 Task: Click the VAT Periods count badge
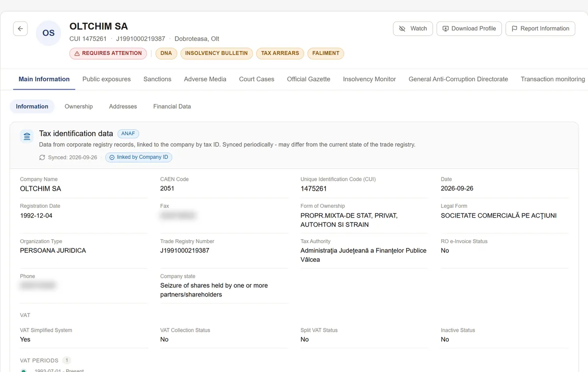coord(67,360)
